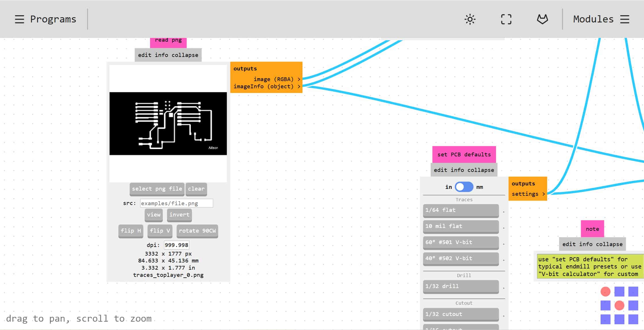Viewport: 644px width, 330px height.
Task: Click the red circle at grid top-left
Action: point(605,291)
